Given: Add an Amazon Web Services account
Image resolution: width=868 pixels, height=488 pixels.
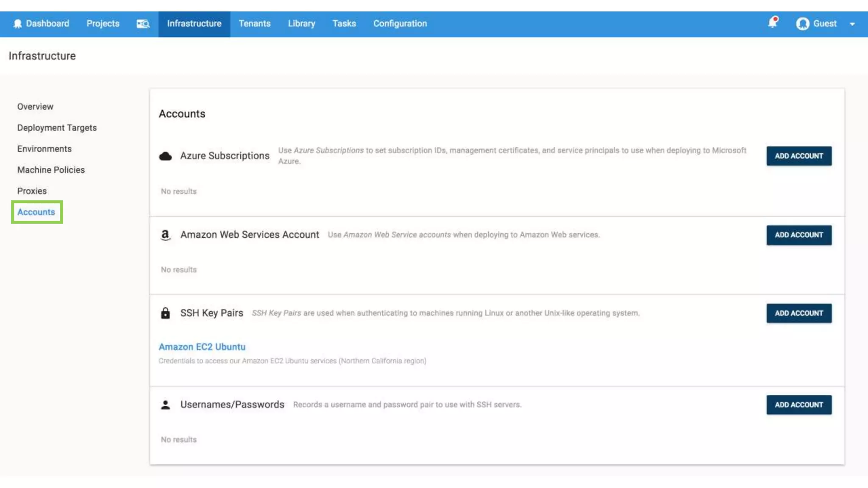Looking at the screenshot, I should click(798, 235).
